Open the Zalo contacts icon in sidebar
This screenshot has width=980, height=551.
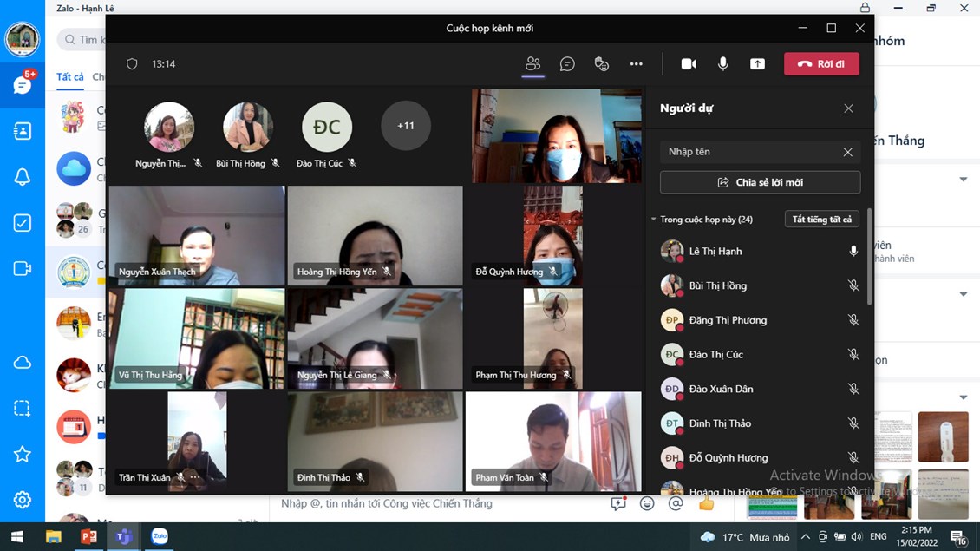(x=23, y=131)
